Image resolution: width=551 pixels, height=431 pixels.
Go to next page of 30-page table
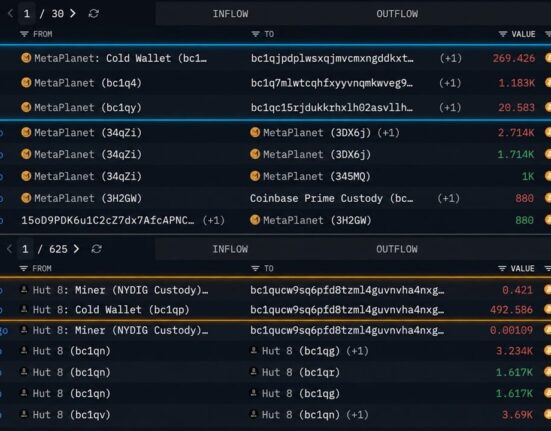pos(73,14)
